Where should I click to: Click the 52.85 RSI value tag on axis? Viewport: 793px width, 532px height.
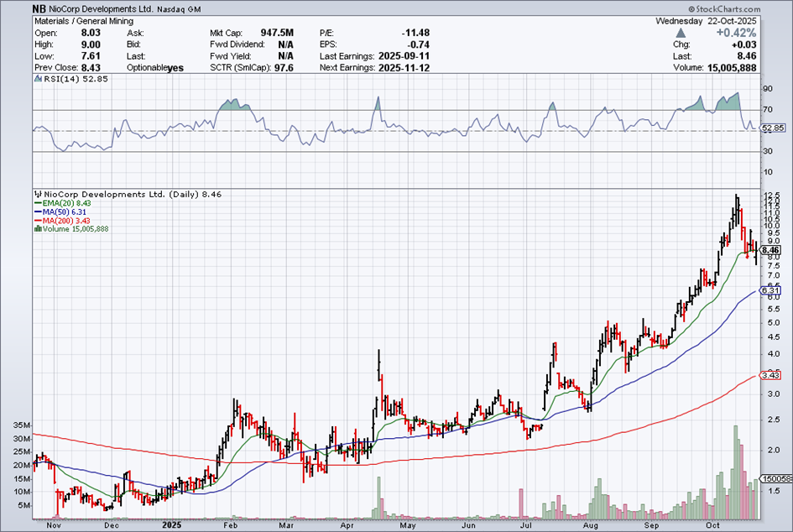773,128
